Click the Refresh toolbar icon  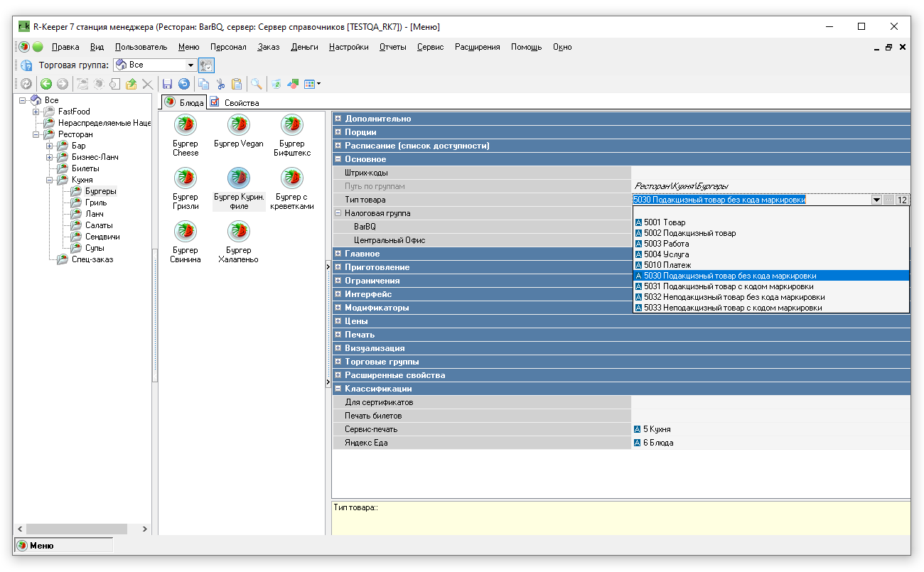click(26, 84)
